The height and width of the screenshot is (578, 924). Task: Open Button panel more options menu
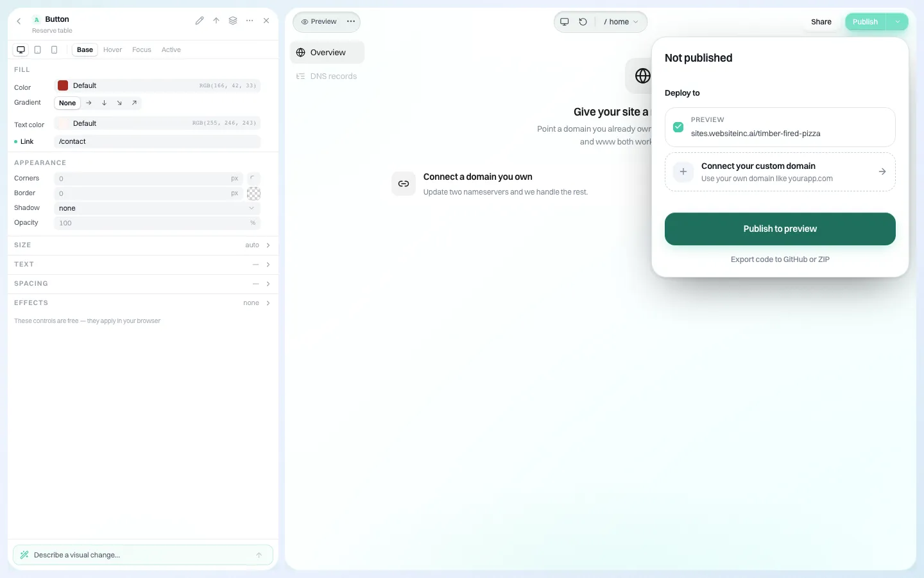click(x=250, y=21)
